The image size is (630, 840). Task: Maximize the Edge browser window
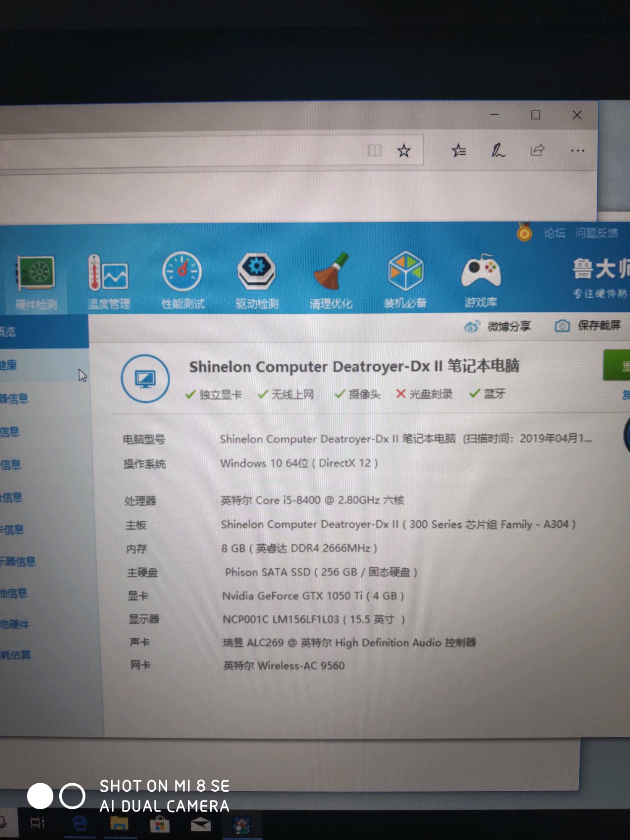(x=535, y=115)
